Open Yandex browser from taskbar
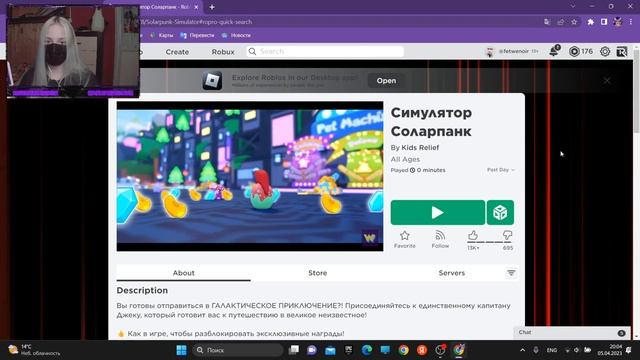 coord(422,350)
